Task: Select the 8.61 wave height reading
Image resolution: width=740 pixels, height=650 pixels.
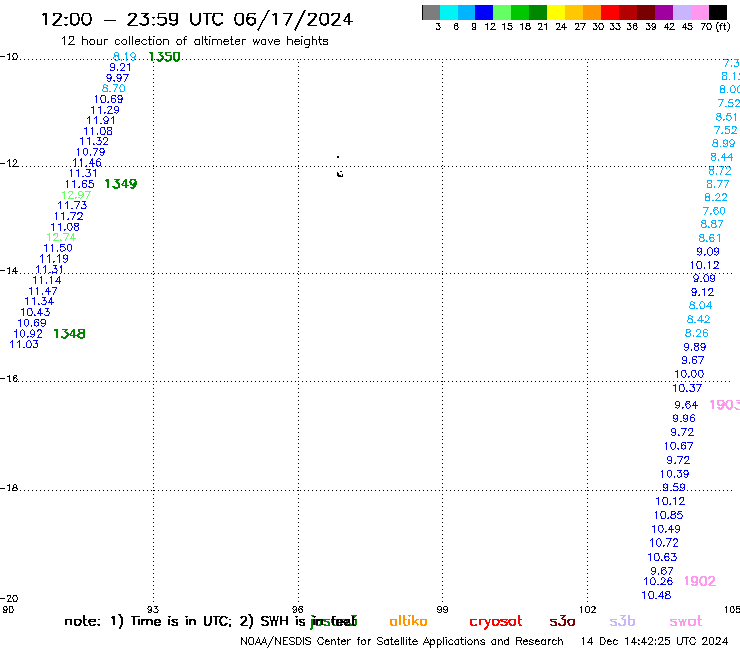Action: pyautogui.click(x=710, y=238)
